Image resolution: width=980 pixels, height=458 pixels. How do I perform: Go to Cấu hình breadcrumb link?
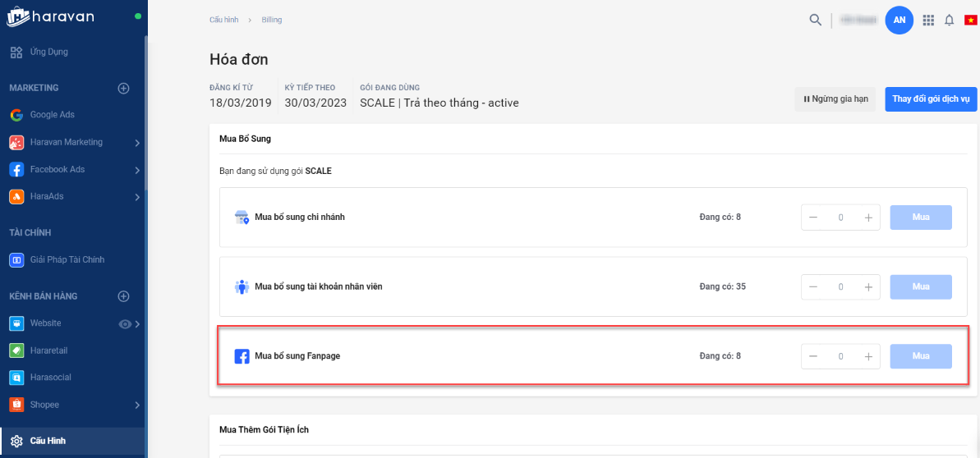click(x=223, y=20)
